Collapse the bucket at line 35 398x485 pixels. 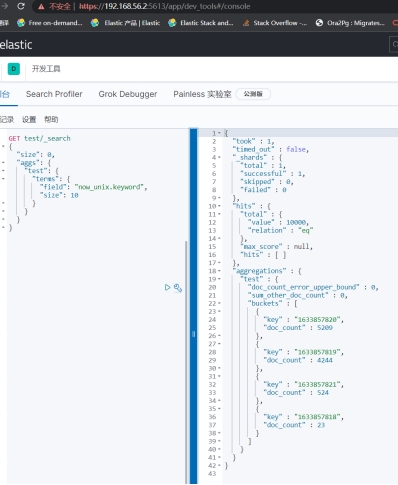pos(219,409)
